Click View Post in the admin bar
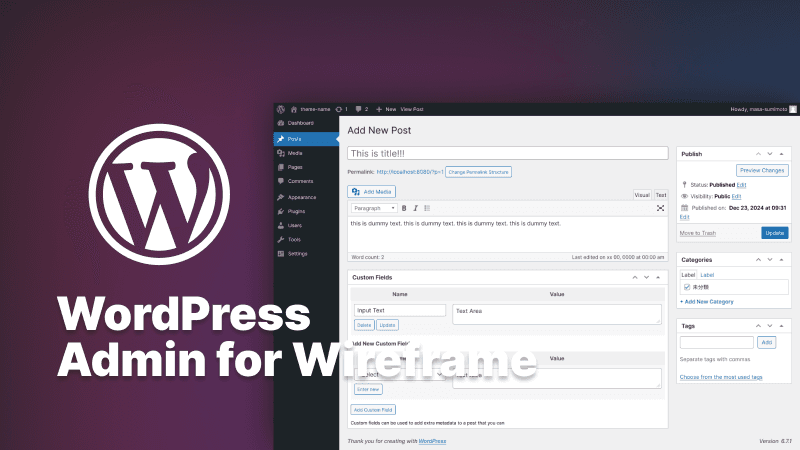The height and width of the screenshot is (450, 800). 412,109
